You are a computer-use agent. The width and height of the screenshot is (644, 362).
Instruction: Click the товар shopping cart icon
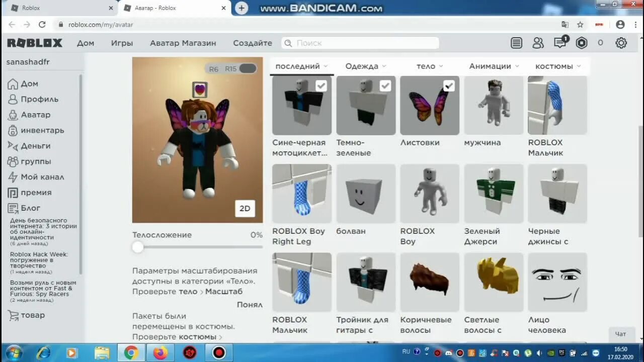pyautogui.click(x=13, y=315)
